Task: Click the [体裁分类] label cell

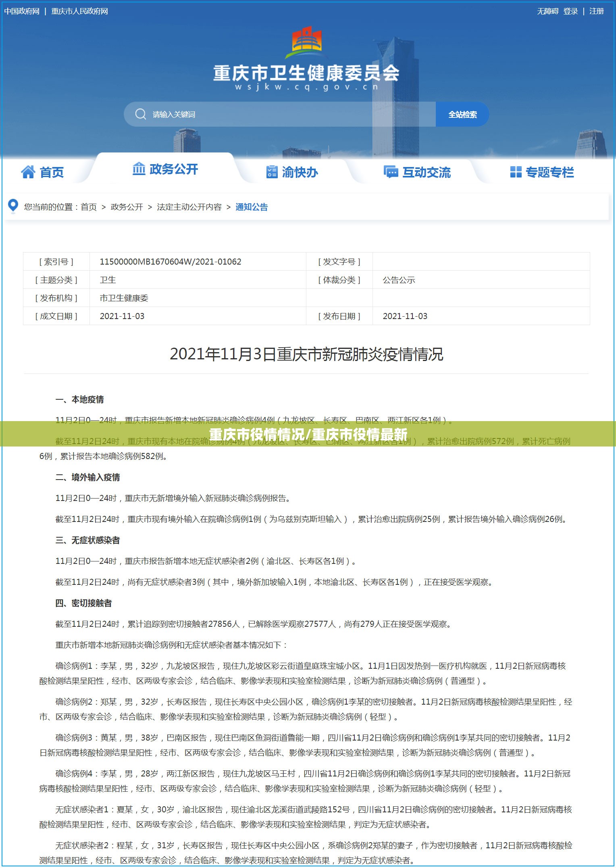Action: 339,280
